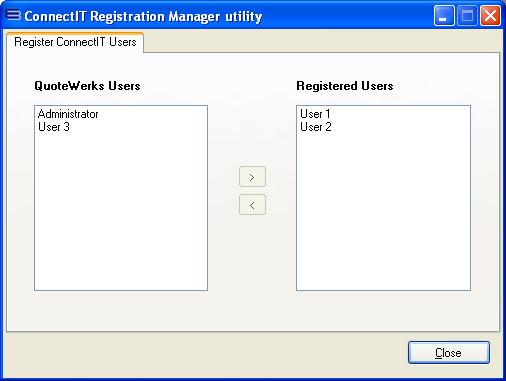Image resolution: width=506 pixels, height=381 pixels.
Task: Select the Register ConnectIT Users tab
Action: 75,42
